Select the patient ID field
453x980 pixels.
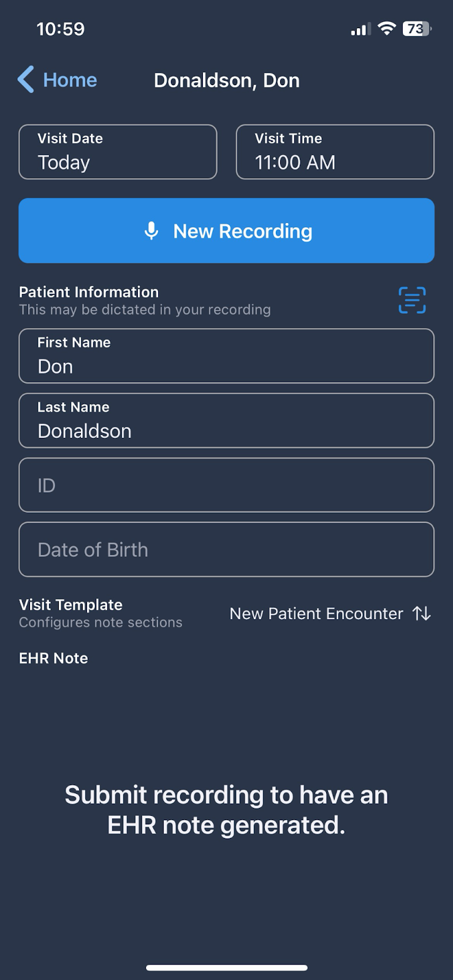coord(226,485)
